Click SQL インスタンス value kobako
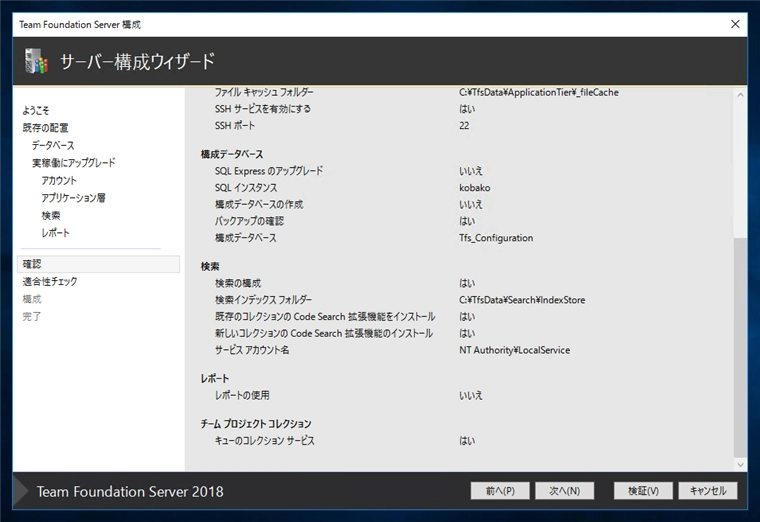This screenshot has width=760, height=522. tap(475, 188)
